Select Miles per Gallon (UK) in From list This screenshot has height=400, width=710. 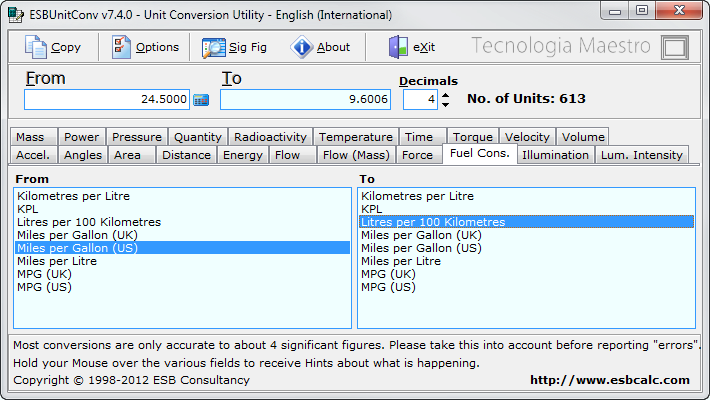tap(182, 235)
